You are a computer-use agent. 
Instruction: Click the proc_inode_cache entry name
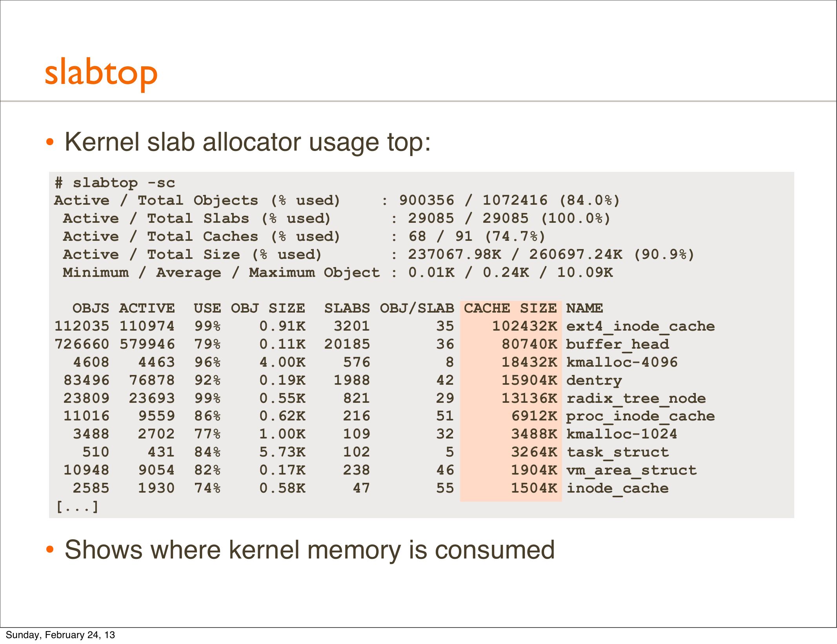640,416
